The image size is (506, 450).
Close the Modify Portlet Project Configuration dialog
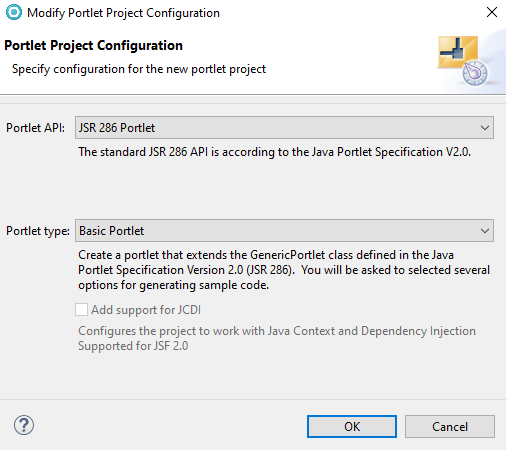coord(492,12)
